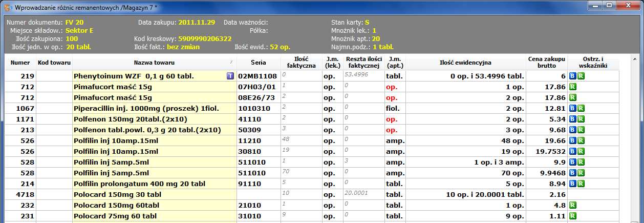Click blue B indicator for Polfilin series 30810
The height and width of the screenshot is (223, 644).
pyautogui.click(x=573, y=151)
